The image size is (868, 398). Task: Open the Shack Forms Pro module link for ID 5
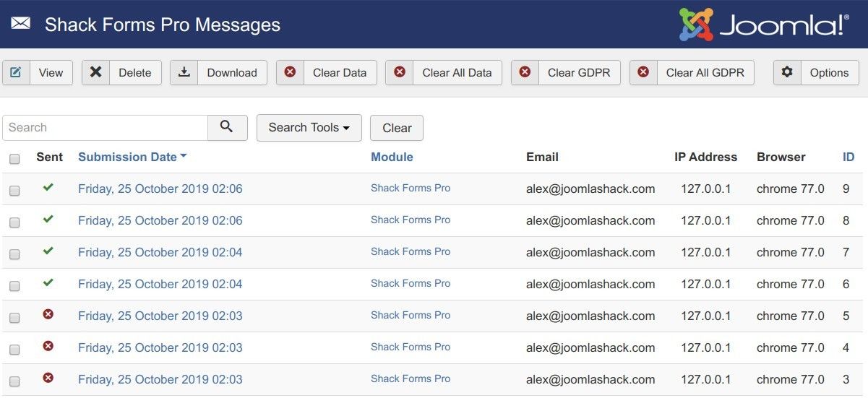click(x=411, y=315)
